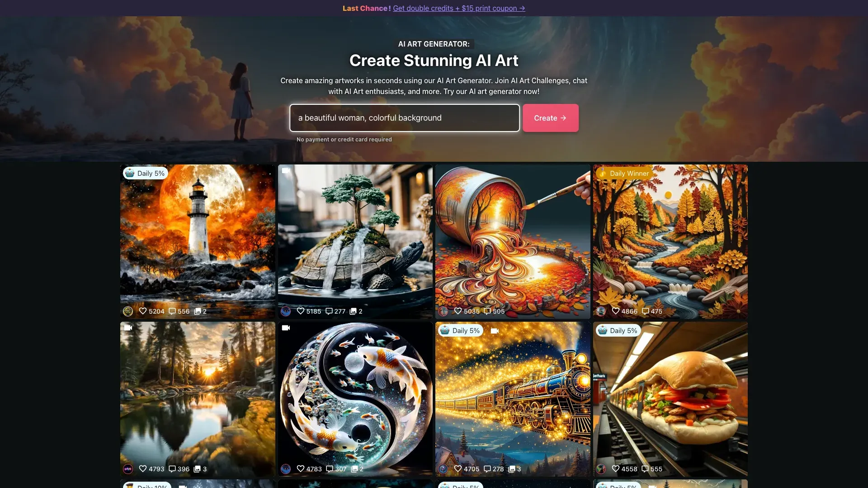The width and height of the screenshot is (868, 488).
Task: Click the video icon on the yin yang koi artwork
Action: (x=286, y=328)
